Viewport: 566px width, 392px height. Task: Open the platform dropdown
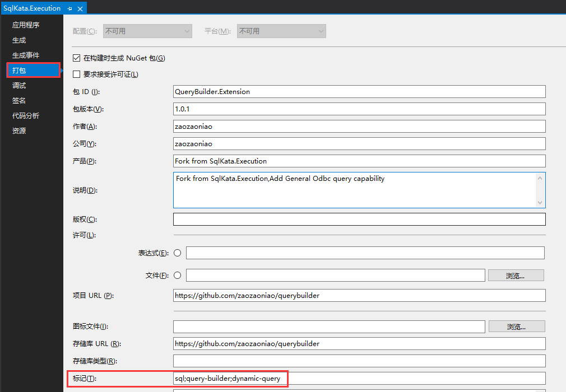click(x=281, y=31)
